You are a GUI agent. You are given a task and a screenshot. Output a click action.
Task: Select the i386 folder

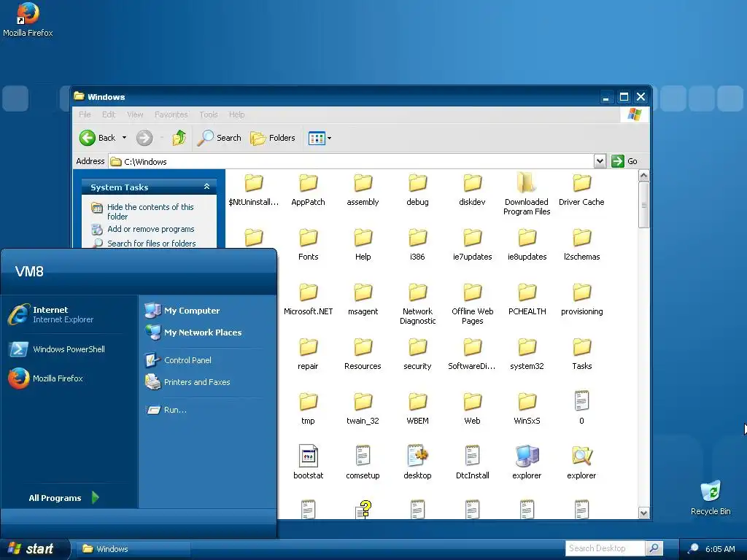click(x=418, y=245)
